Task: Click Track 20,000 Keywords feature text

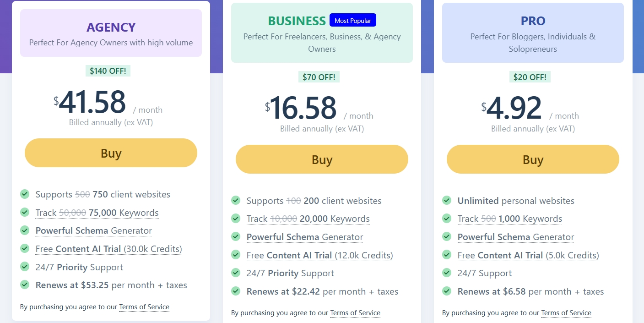Action: (x=308, y=219)
